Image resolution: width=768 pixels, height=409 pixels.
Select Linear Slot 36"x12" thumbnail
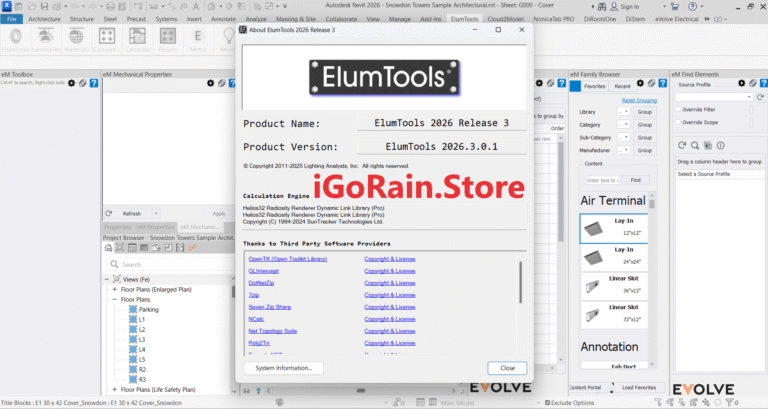coord(613,286)
